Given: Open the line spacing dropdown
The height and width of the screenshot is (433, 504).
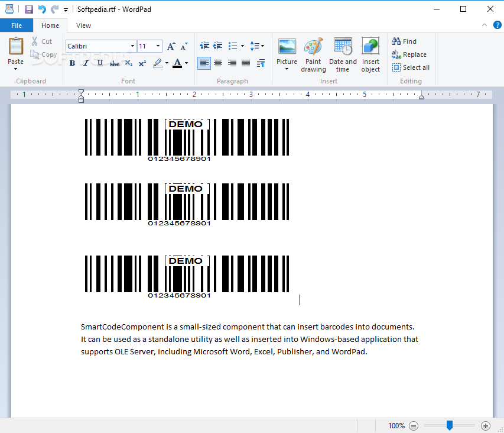Looking at the screenshot, I should [x=257, y=46].
